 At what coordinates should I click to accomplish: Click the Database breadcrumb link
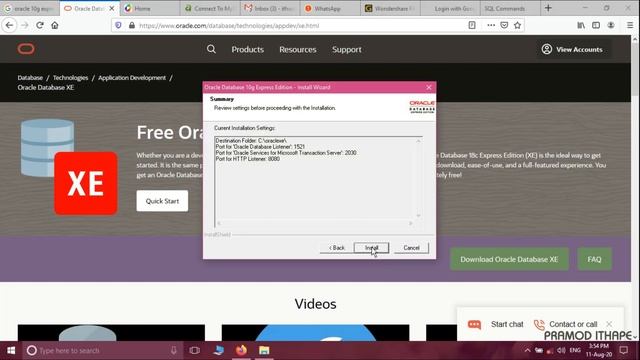pos(30,78)
